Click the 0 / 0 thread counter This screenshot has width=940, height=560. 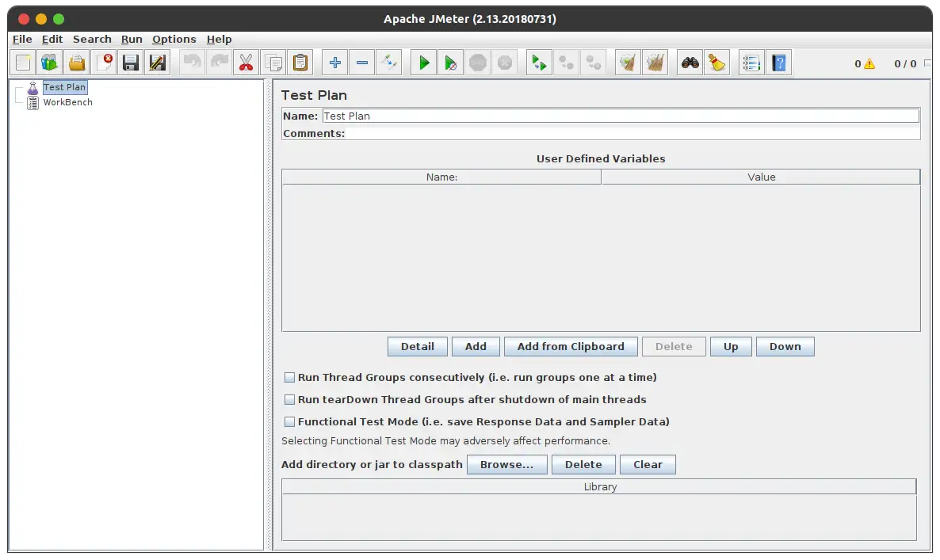tap(905, 63)
